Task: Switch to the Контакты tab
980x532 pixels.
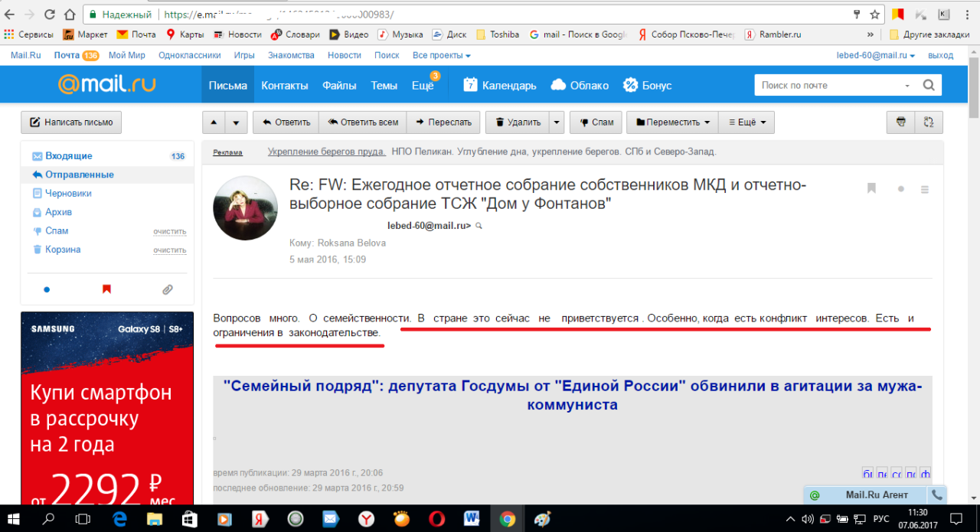Action: point(284,85)
